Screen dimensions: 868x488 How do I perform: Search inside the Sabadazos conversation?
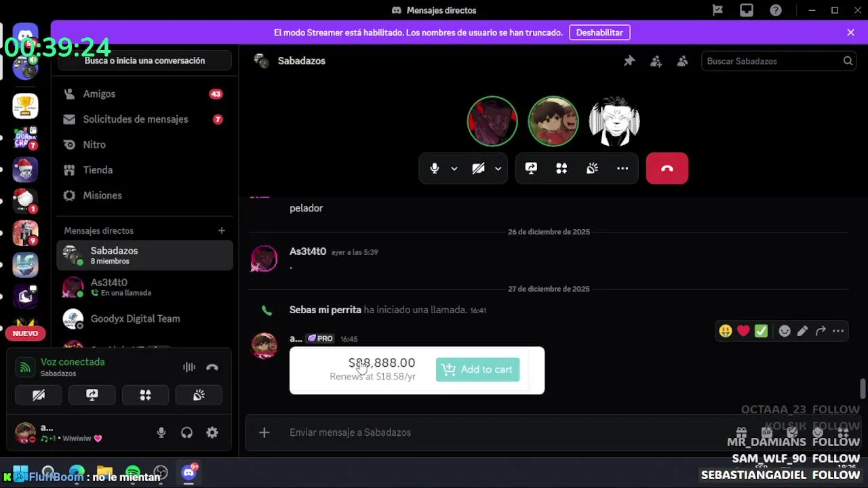tap(778, 61)
